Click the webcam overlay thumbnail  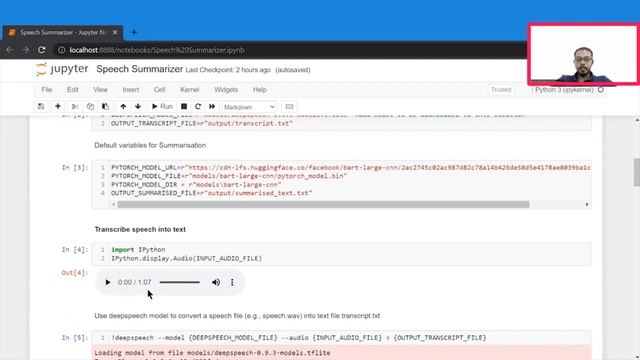584,54
